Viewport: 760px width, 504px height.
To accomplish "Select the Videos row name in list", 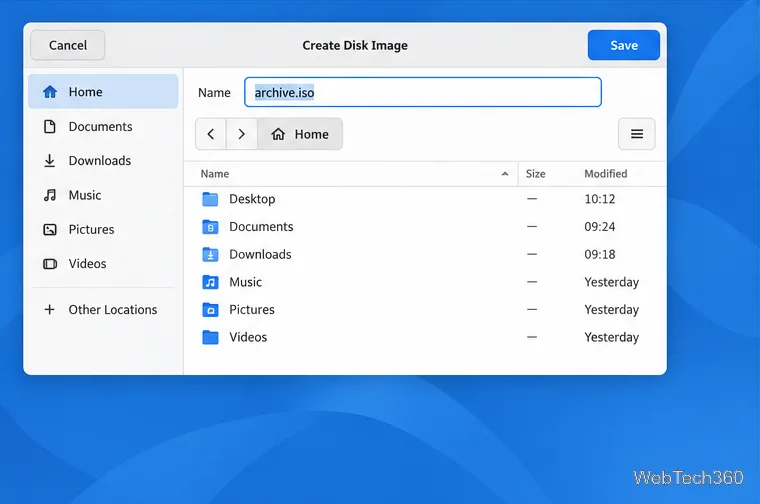I will tap(248, 337).
